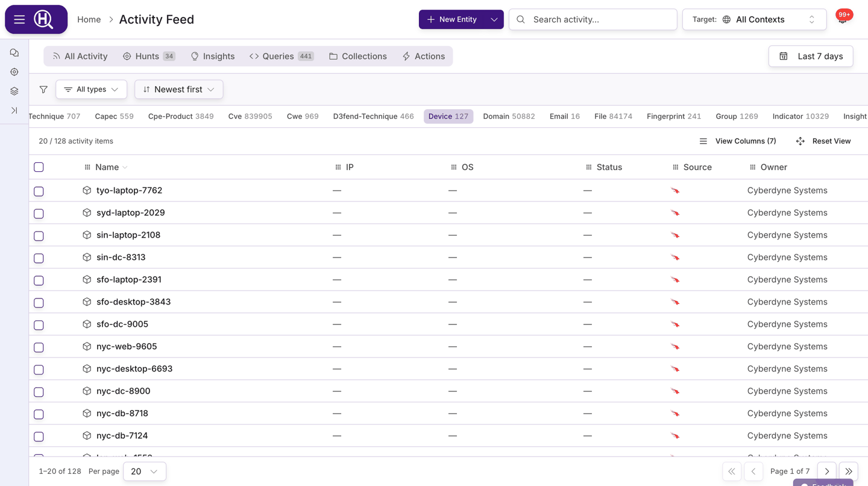Open the hamburger menu logo button
This screenshot has height=486, width=868.
click(x=36, y=19)
